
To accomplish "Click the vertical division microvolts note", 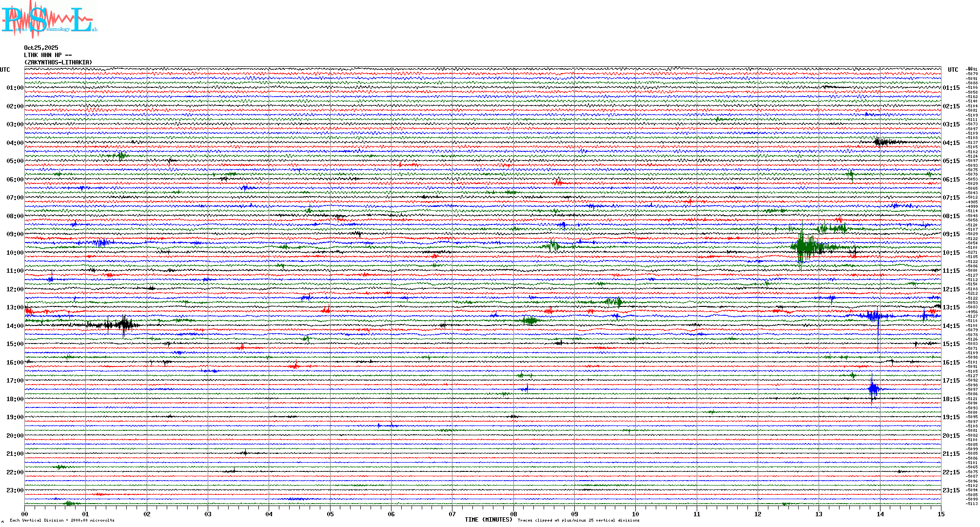I will click(x=62, y=520).
